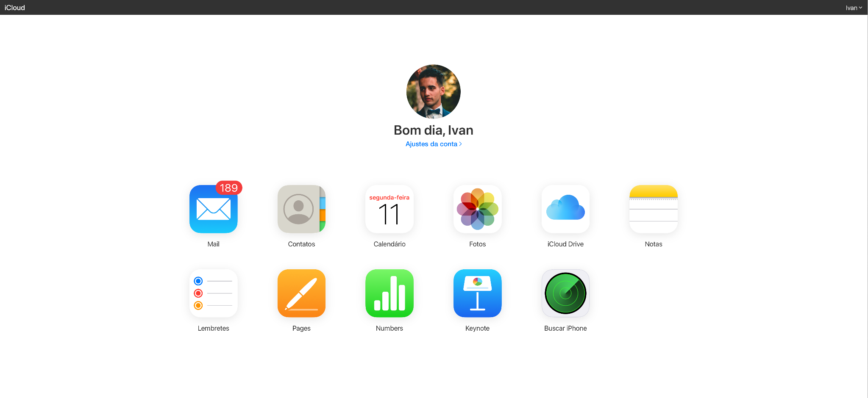868x398 pixels.
Task: Launch the Numbers app icon
Action: [x=389, y=293]
